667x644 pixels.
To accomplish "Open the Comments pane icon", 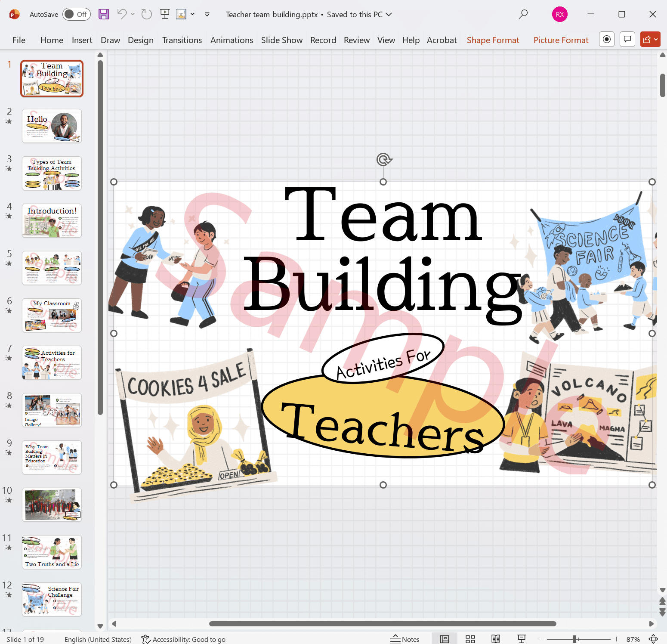I will 627,40.
